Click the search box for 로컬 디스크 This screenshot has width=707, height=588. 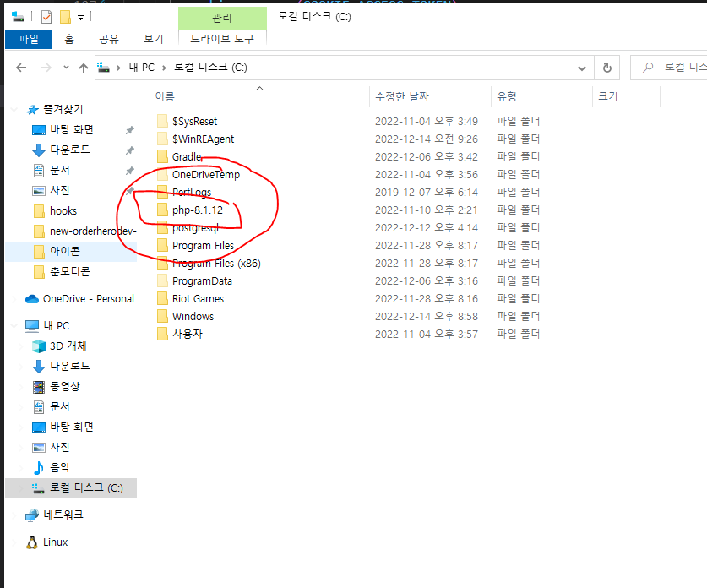[669, 68]
